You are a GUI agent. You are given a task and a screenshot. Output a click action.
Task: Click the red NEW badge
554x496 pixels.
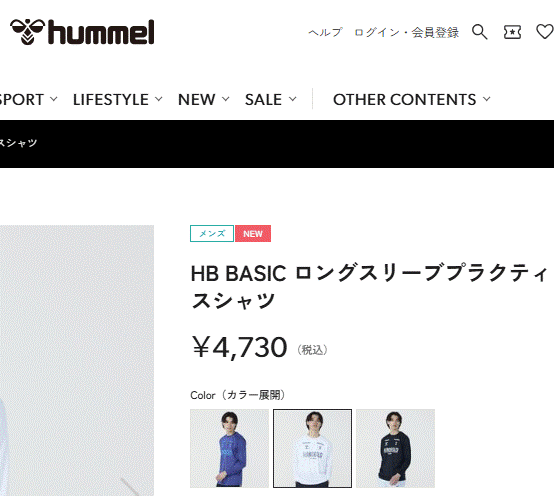(253, 234)
